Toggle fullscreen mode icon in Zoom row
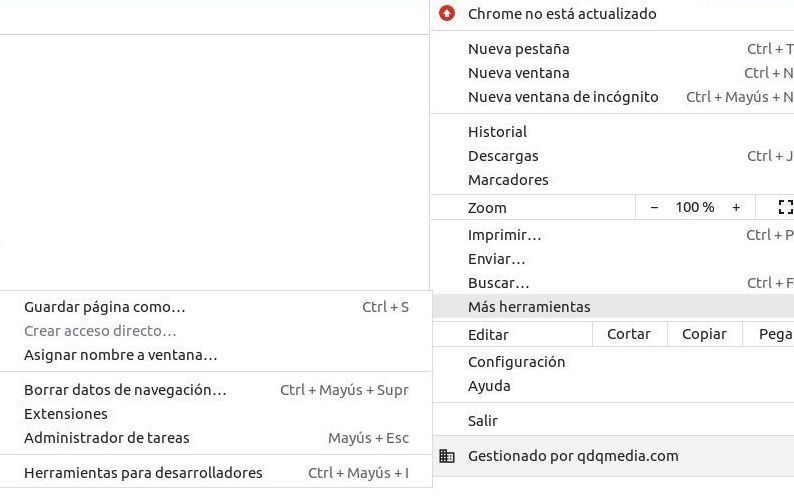The image size is (794, 503). (x=785, y=207)
